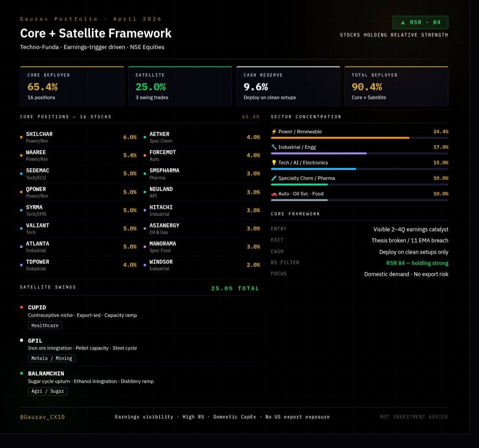The image size is (479, 448).
Task: Click the Industrial / Engg purple progress bar
Action: point(318,153)
